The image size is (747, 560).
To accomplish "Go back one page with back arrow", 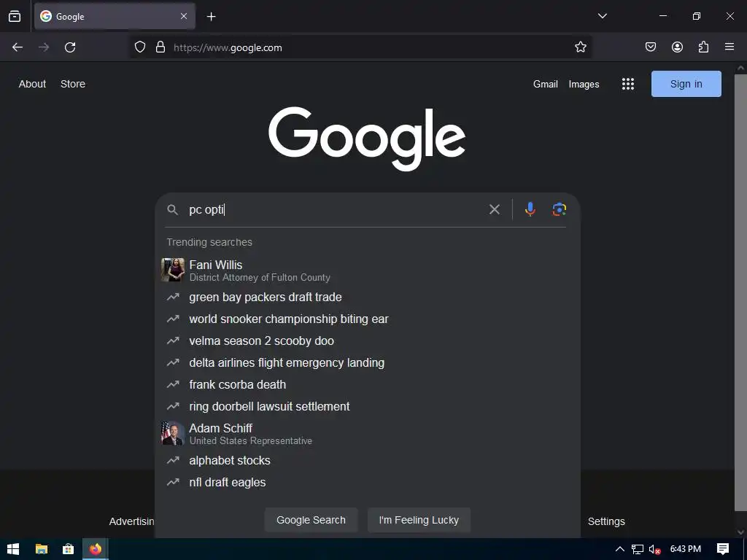I will [x=18, y=47].
